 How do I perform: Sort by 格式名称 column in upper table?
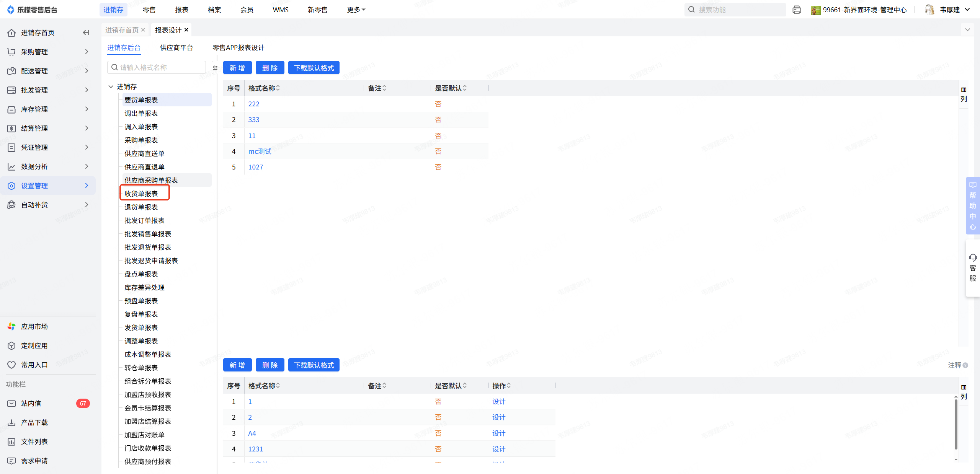pyautogui.click(x=278, y=88)
